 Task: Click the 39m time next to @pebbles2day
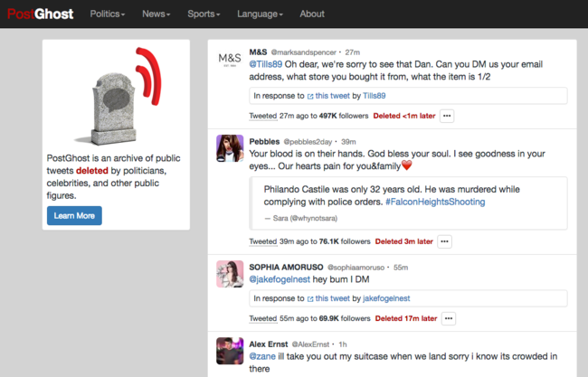coord(348,142)
